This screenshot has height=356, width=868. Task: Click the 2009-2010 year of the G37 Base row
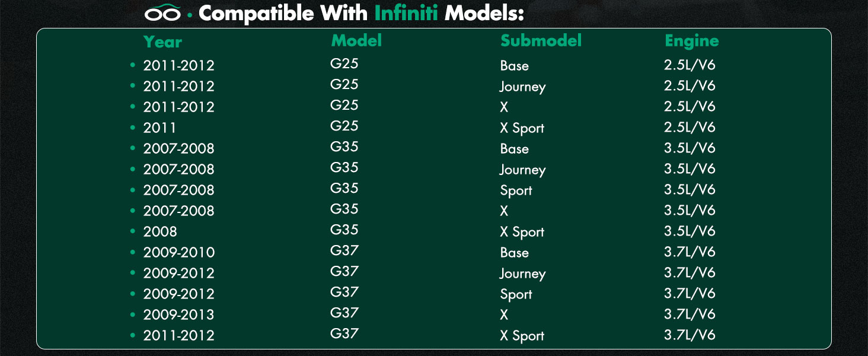pos(178,252)
